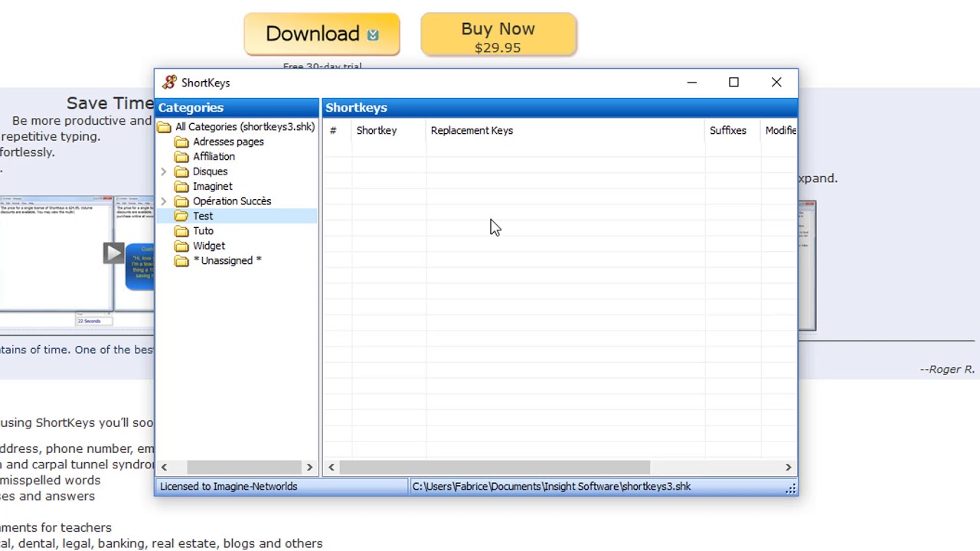Click the Buy Now $29.95 button
Image resolution: width=980 pixels, height=551 pixels.
[x=498, y=34]
